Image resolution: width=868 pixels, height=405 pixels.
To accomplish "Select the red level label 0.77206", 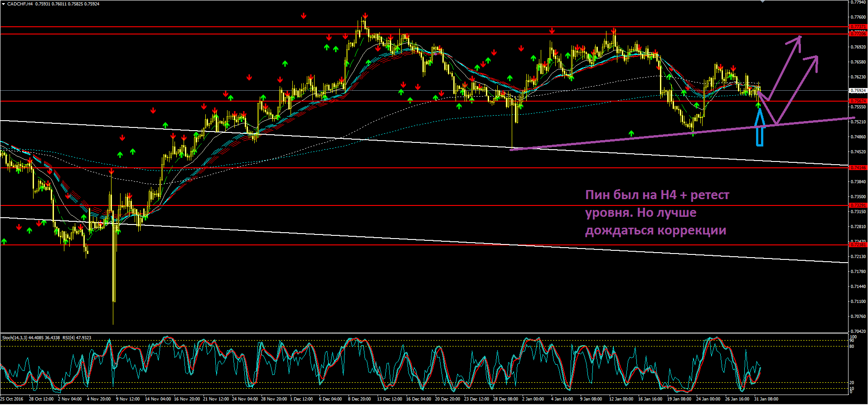I will point(858,34).
